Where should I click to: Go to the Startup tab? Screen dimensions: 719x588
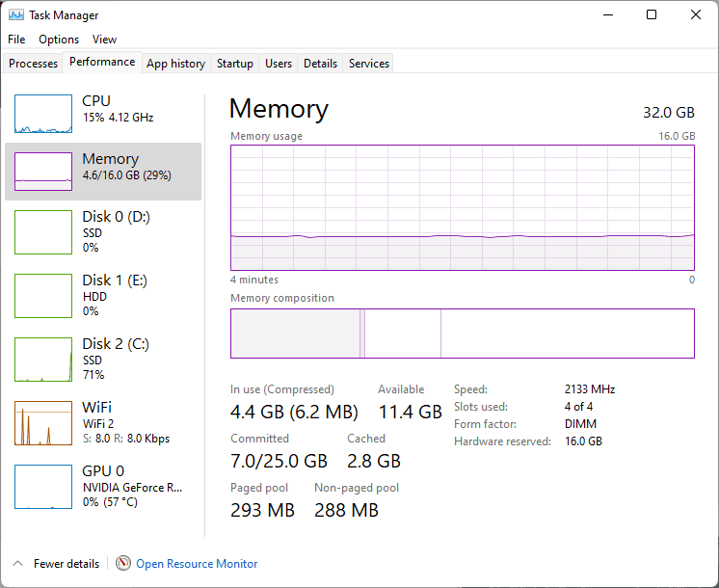(235, 64)
